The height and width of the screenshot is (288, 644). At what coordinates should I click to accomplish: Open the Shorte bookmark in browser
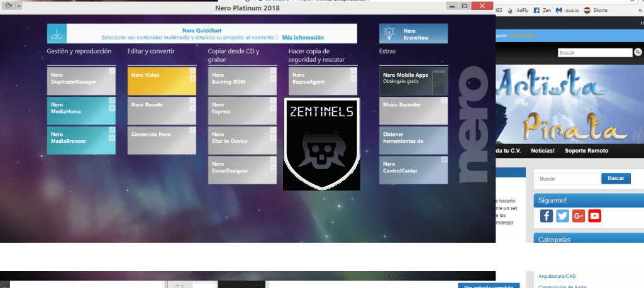[596, 10]
